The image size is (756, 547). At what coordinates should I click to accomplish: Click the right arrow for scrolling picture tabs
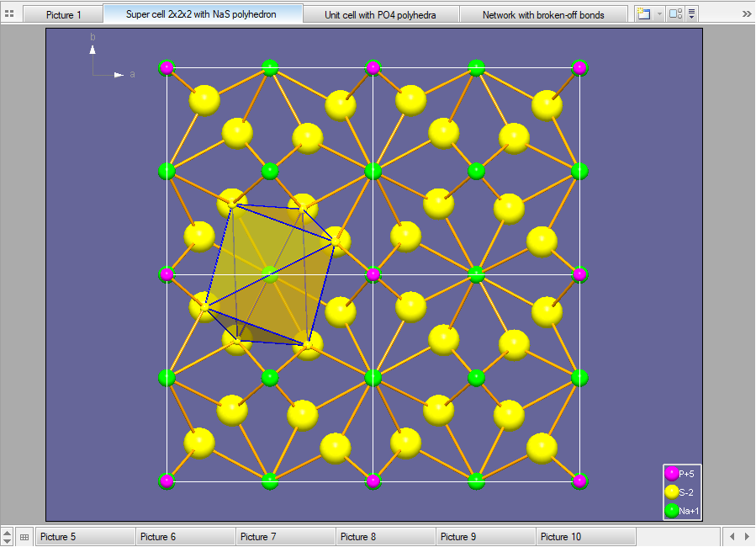[x=747, y=536]
